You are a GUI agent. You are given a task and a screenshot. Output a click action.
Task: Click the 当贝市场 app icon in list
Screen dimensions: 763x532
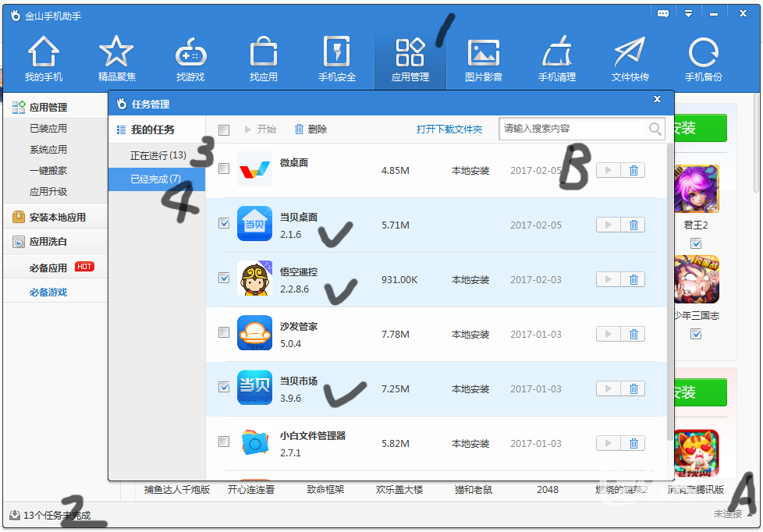(x=254, y=388)
